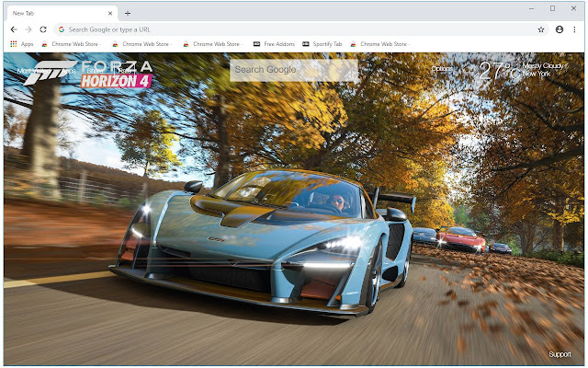Open a new tab with the plus button

coord(128,14)
